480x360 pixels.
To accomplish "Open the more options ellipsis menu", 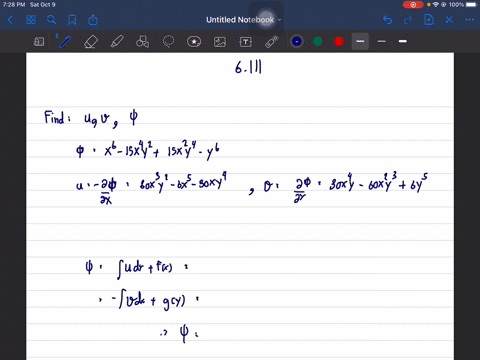I will (470, 20).
